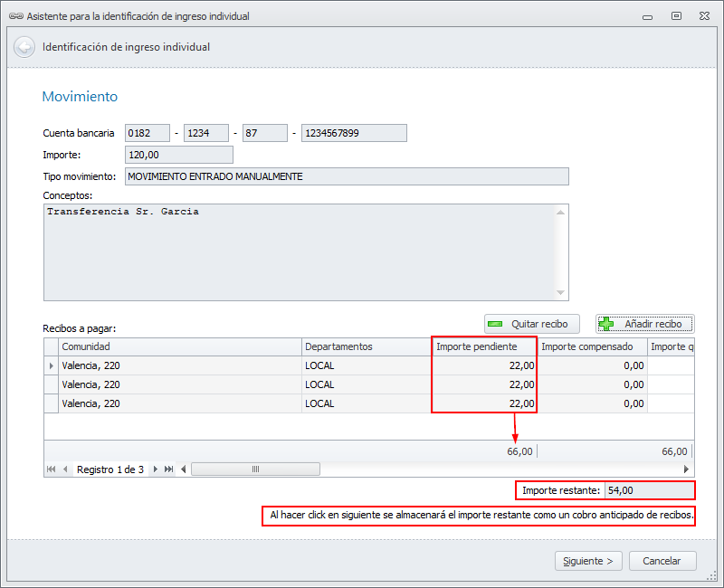Image resolution: width=724 pixels, height=588 pixels.
Task: Click the Quitar recibo button
Action: pos(532,324)
